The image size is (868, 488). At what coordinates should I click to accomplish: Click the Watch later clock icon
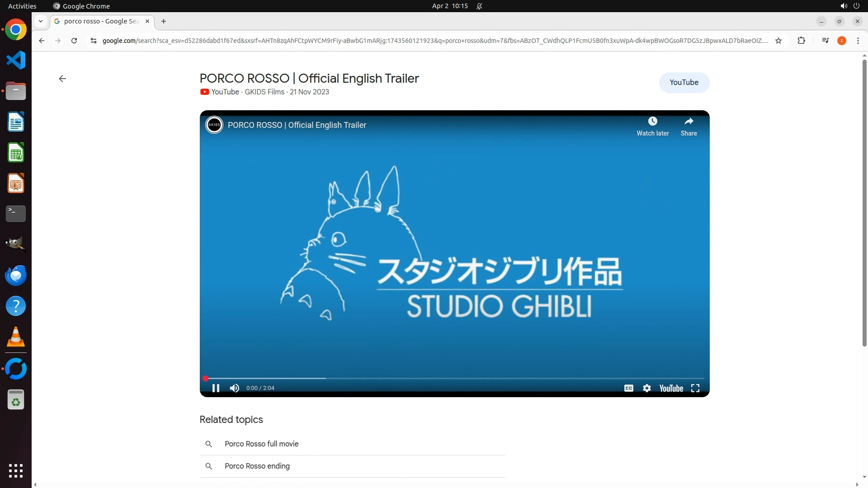(652, 122)
